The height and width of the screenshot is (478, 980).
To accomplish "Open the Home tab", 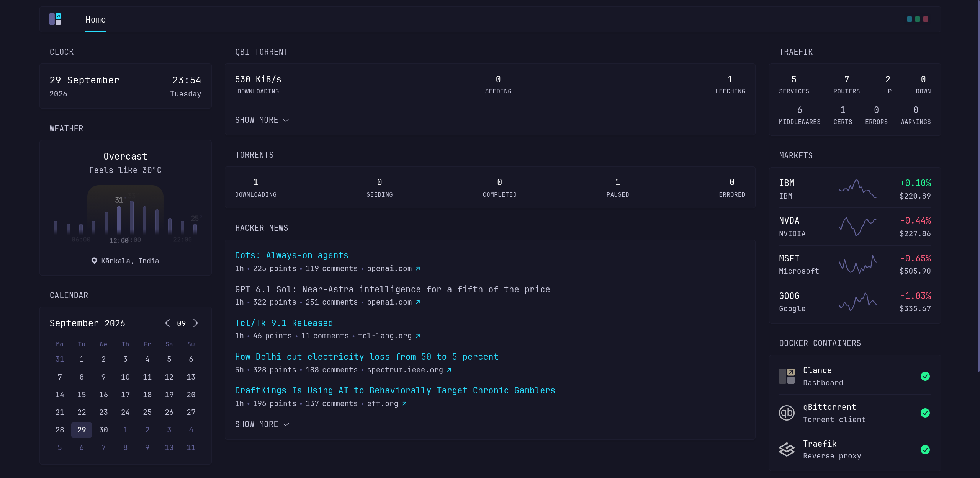I will click(96, 20).
